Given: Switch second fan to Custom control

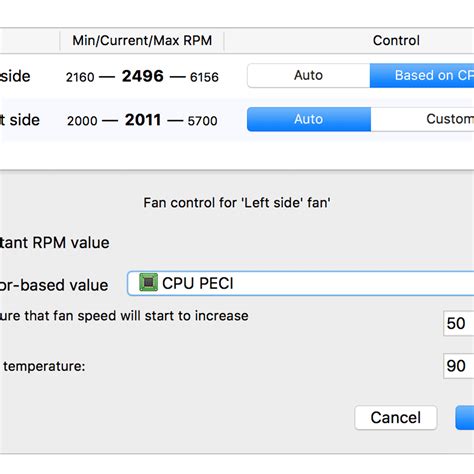Looking at the screenshot, I should pyautogui.click(x=422, y=119).
